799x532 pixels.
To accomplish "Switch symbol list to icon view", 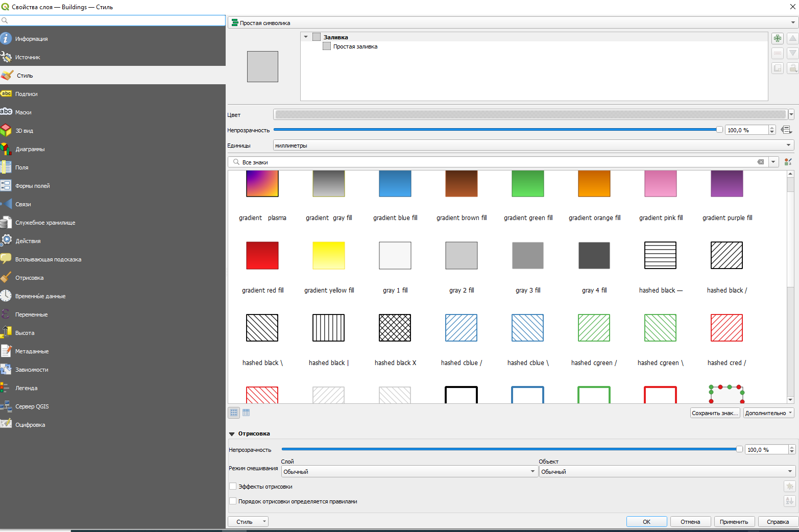I will tap(234, 413).
